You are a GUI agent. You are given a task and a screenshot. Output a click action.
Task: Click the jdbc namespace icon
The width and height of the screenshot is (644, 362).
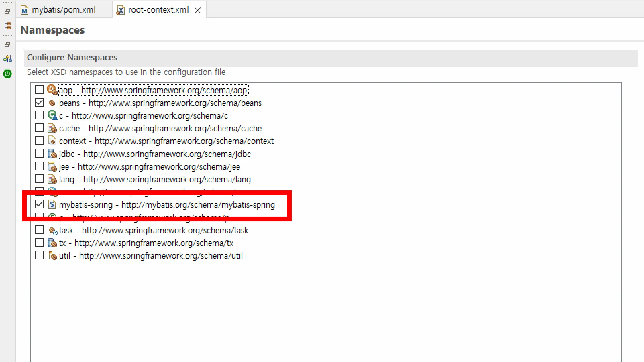coord(52,154)
